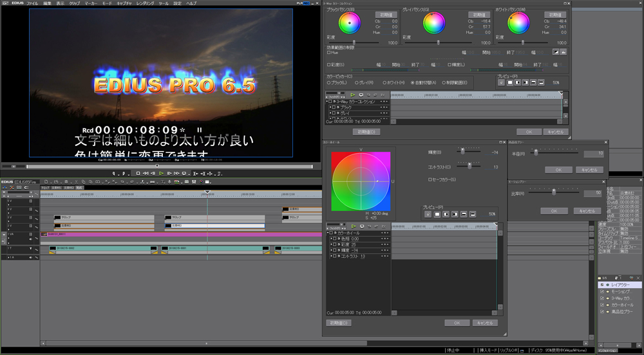Click the histogram icon in effect range limit
This screenshot has height=355, width=644.
click(563, 51)
